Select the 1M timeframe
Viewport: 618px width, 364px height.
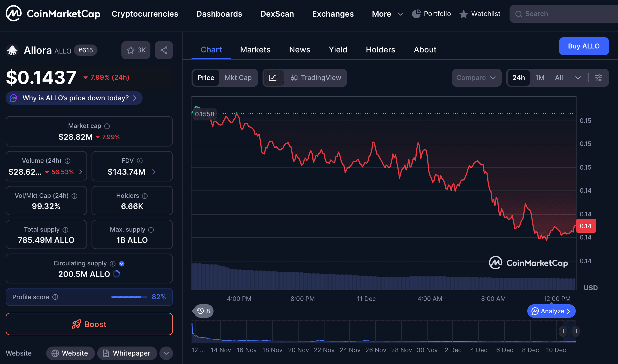539,78
